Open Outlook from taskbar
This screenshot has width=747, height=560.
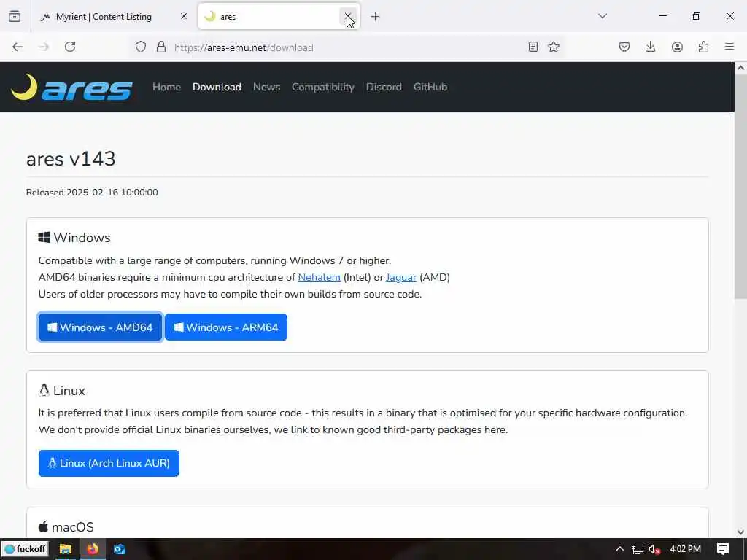coord(120,549)
